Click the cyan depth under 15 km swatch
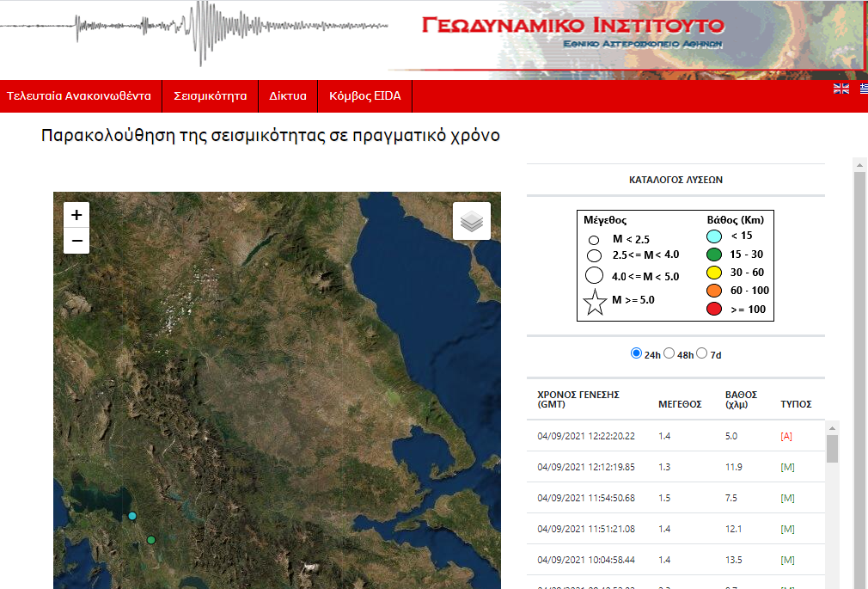The height and width of the screenshot is (589, 868). [714, 236]
